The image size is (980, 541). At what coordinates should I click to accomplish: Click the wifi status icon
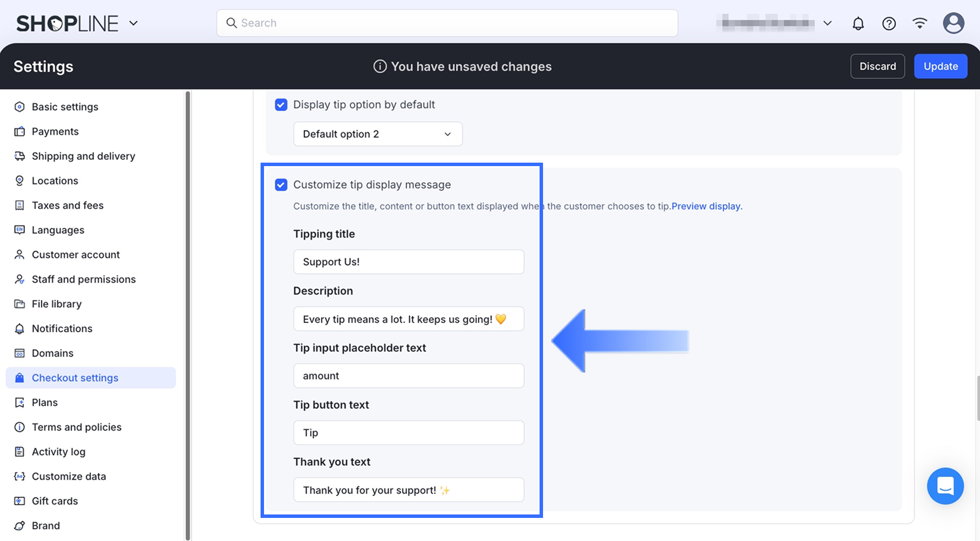[x=919, y=24]
